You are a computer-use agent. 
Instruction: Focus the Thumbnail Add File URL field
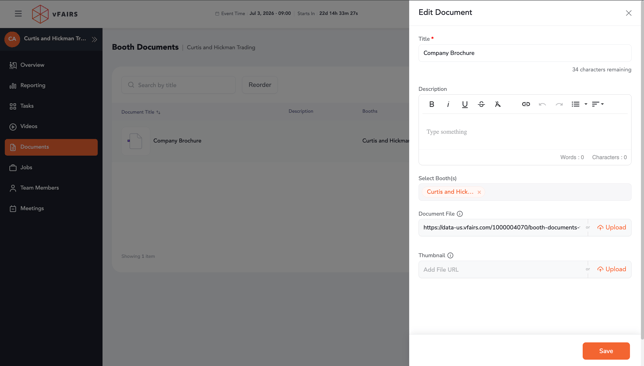[x=503, y=269]
